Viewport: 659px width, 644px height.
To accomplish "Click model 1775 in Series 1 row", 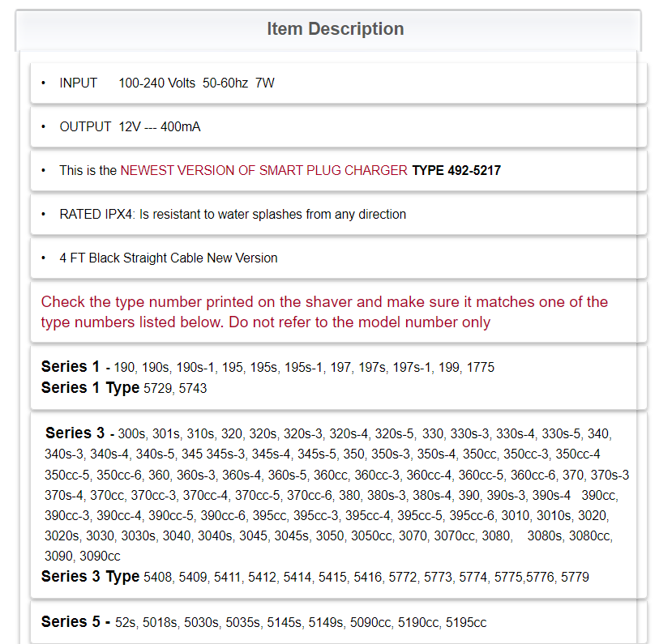I will (x=481, y=368).
